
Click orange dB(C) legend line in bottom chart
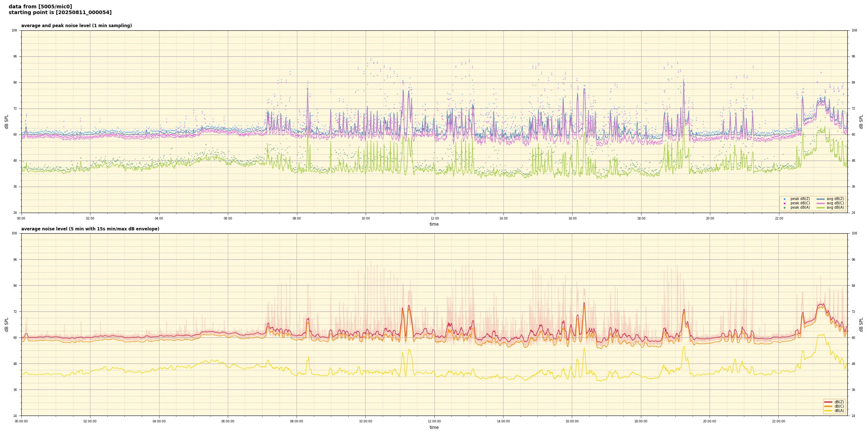point(828,406)
